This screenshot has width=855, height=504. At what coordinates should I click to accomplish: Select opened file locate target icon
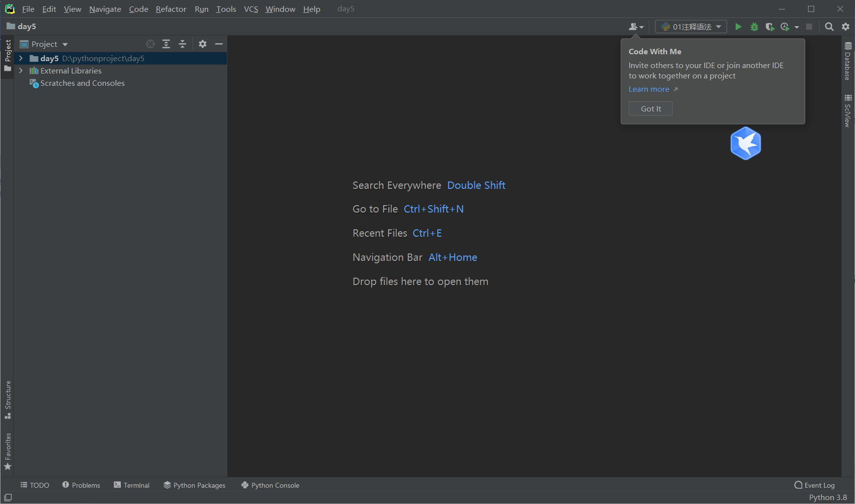150,44
